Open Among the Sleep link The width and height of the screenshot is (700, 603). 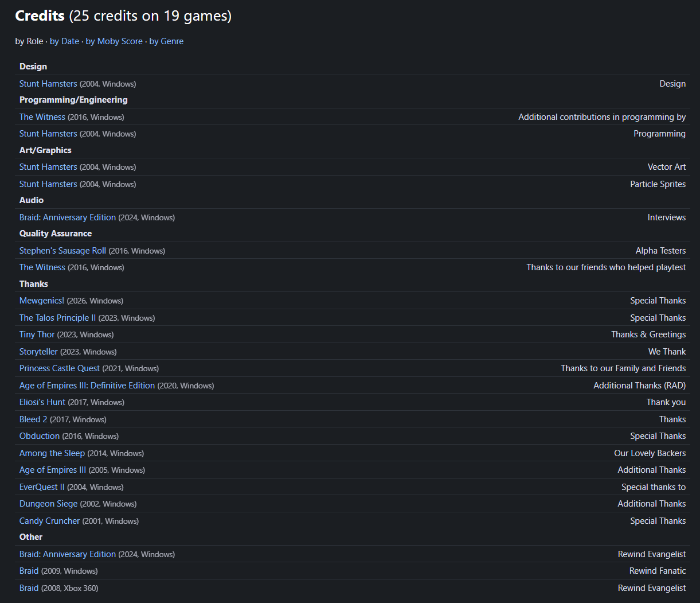pos(52,453)
